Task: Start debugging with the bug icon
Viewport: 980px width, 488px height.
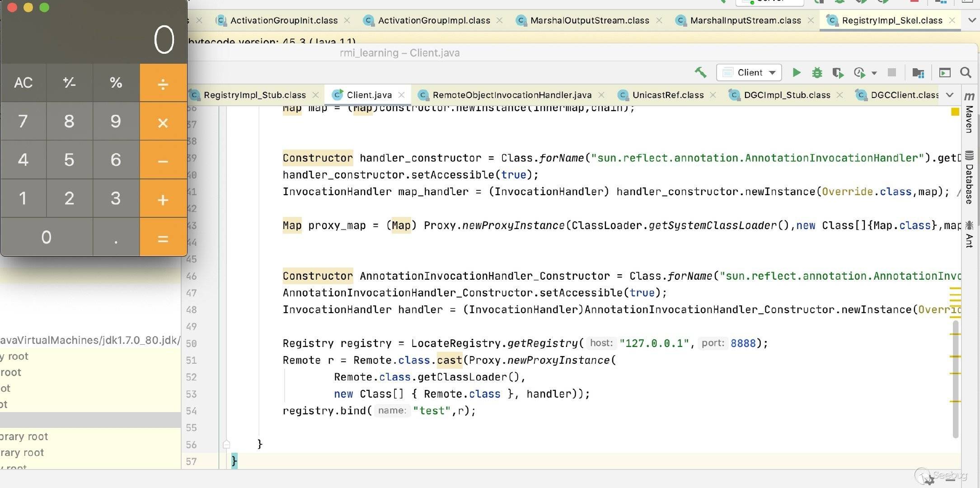Action: click(817, 73)
